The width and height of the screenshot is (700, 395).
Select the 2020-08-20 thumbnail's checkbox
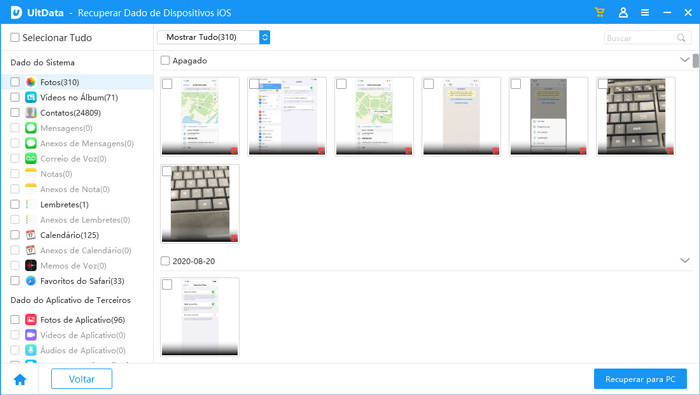pos(167,284)
